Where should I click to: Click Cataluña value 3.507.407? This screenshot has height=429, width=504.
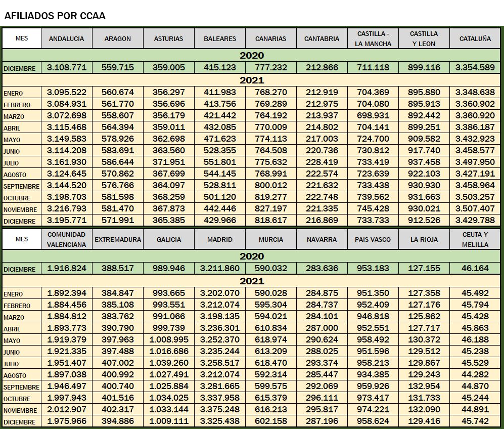(475, 209)
